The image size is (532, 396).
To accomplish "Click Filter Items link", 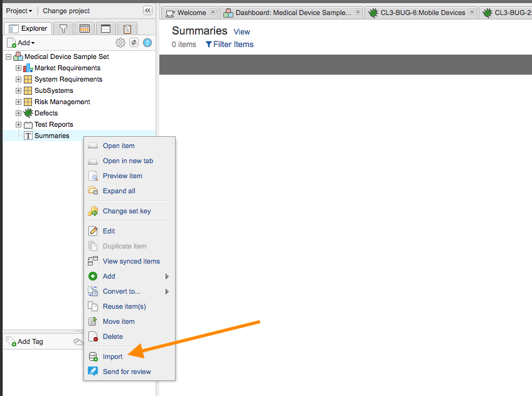I will pyautogui.click(x=230, y=45).
